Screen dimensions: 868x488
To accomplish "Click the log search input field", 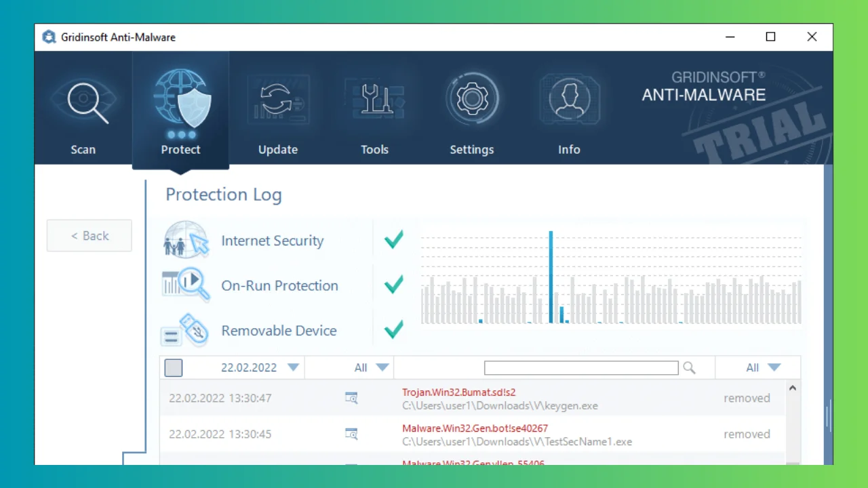I will [x=581, y=367].
